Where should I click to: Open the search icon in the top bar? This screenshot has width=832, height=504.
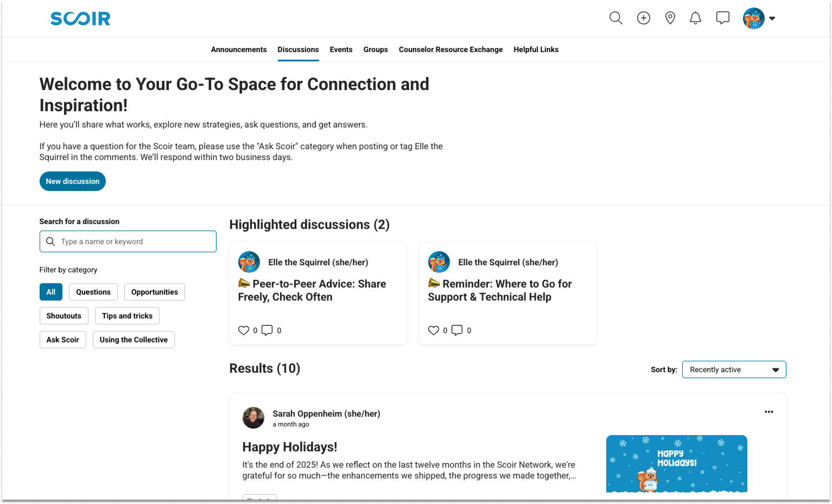[615, 18]
